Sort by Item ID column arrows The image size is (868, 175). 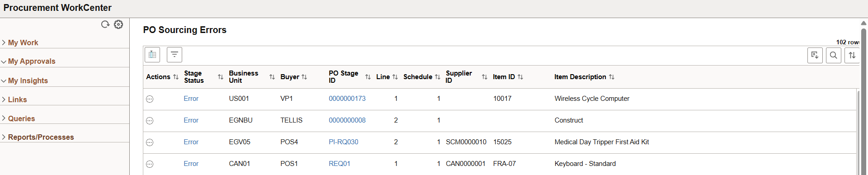[520, 77]
